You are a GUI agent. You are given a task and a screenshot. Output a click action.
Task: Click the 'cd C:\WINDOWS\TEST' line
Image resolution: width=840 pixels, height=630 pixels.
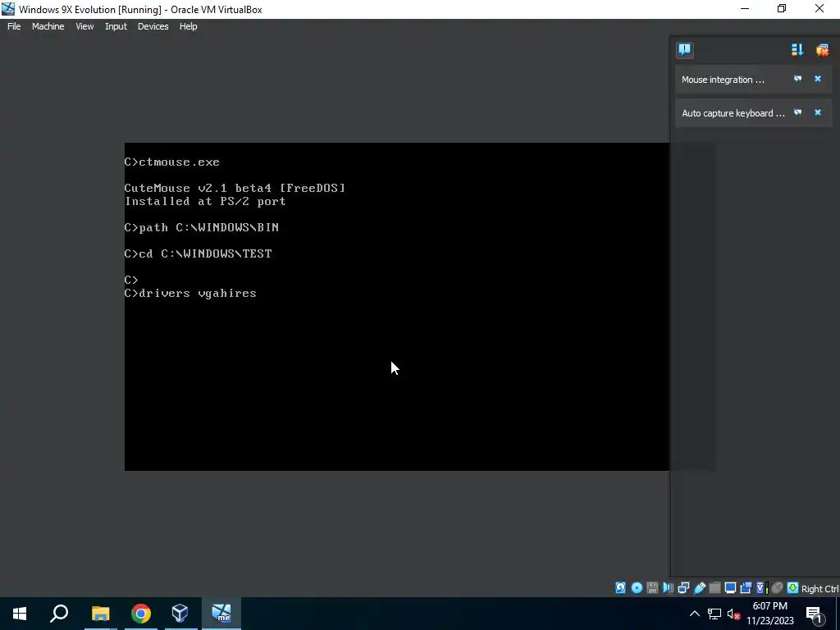[x=199, y=253]
